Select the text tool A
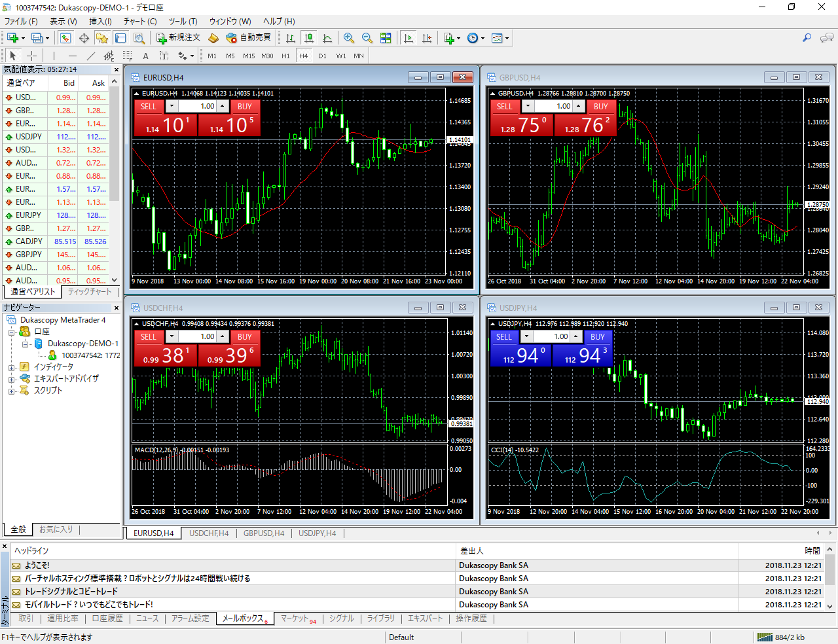838x644 pixels. (x=146, y=56)
